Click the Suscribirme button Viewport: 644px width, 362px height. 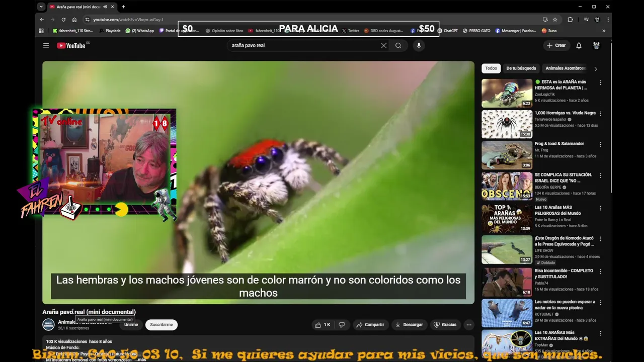[x=162, y=325]
